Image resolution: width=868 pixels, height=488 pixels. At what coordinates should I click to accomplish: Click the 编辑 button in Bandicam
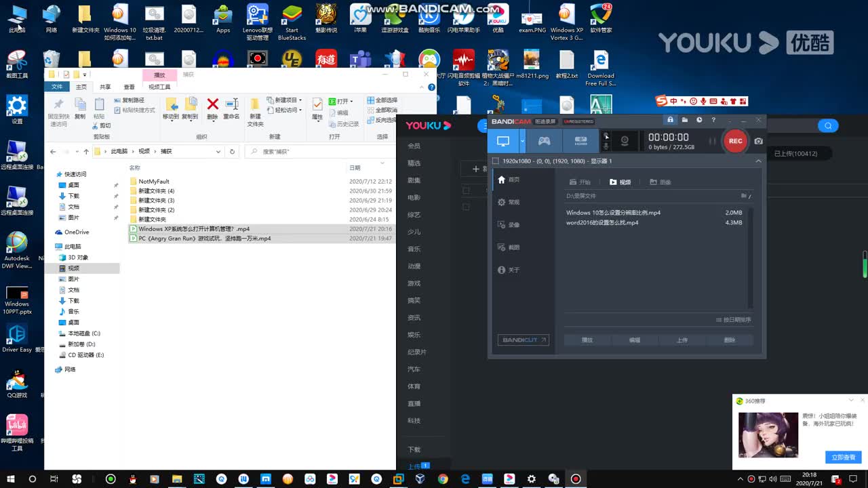tap(635, 340)
